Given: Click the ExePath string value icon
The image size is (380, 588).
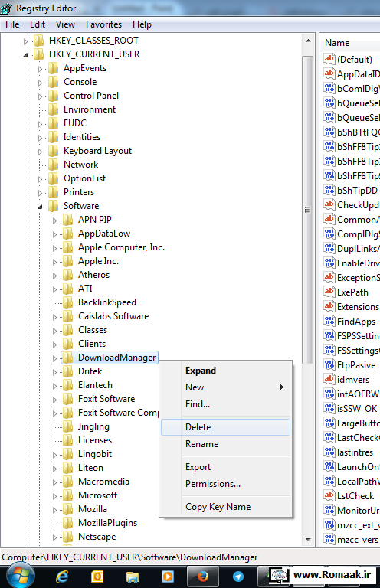Looking at the screenshot, I should 329,292.
